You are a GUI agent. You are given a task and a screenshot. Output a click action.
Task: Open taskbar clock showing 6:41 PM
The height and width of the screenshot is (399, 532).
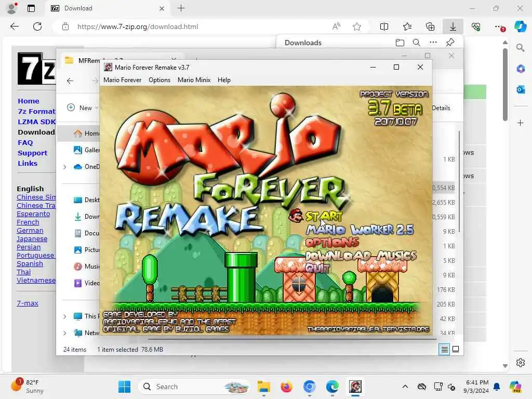[477, 386]
